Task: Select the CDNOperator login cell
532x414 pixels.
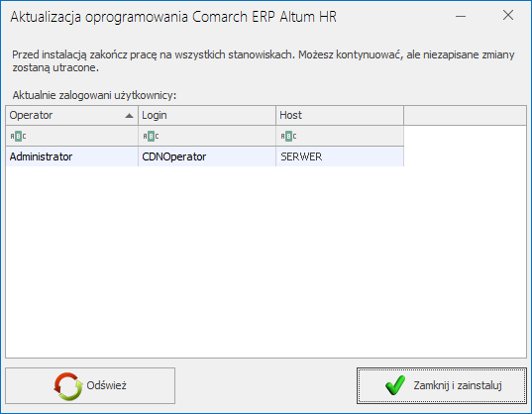Action: click(207, 156)
